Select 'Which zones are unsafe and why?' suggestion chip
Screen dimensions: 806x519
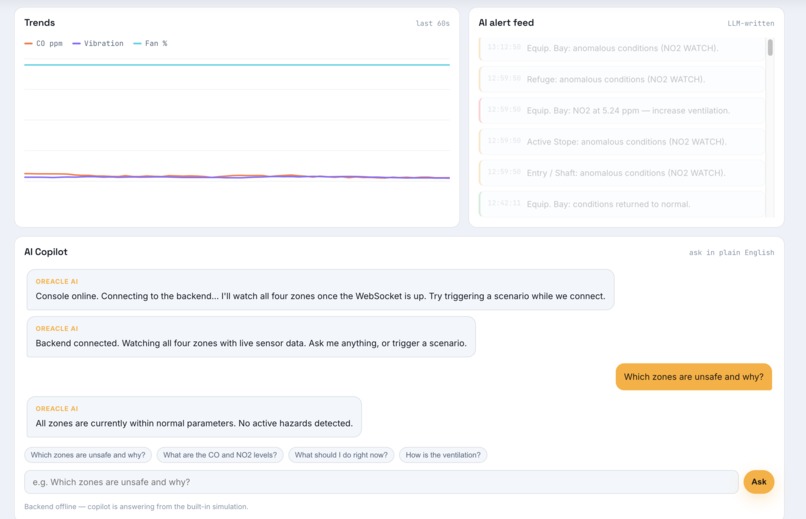(x=88, y=455)
